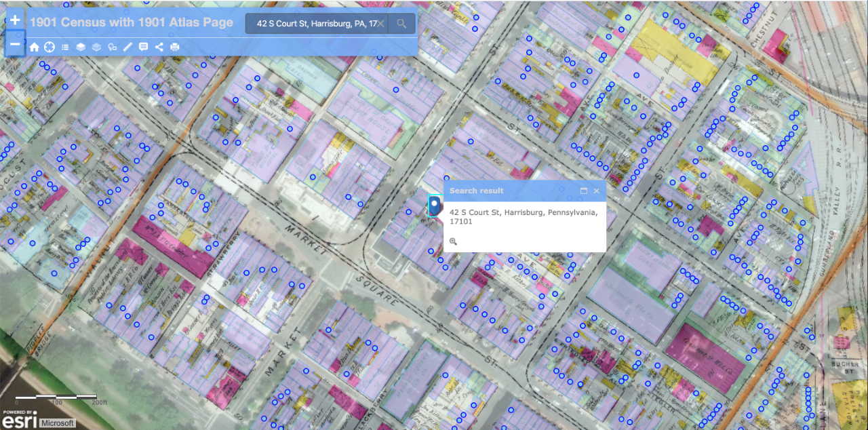868x430 pixels.
Task: Close the Search result popup
Action: point(597,191)
